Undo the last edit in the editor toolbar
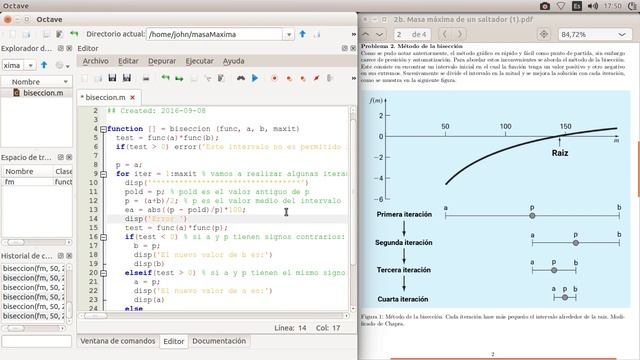The height and width of the screenshot is (360, 640). (x=165, y=78)
